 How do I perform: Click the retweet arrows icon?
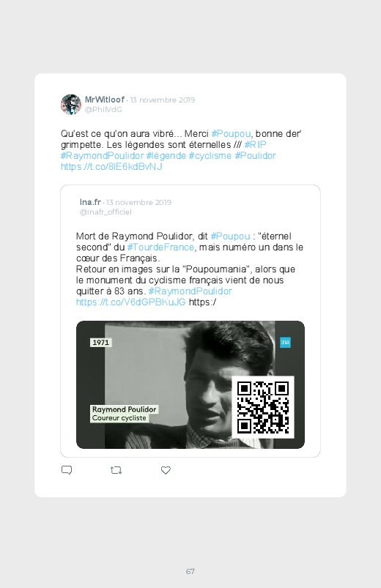pyautogui.click(x=116, y=470)
